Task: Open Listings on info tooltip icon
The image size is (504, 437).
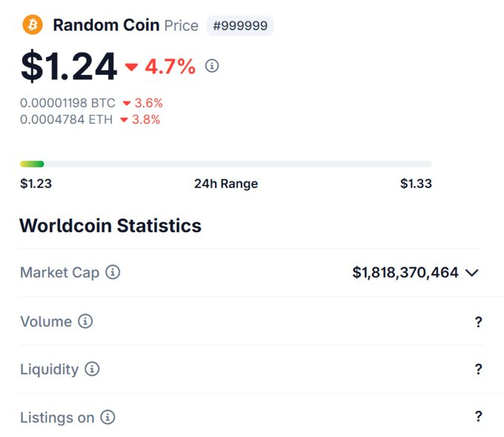Action: click(107, 418)
